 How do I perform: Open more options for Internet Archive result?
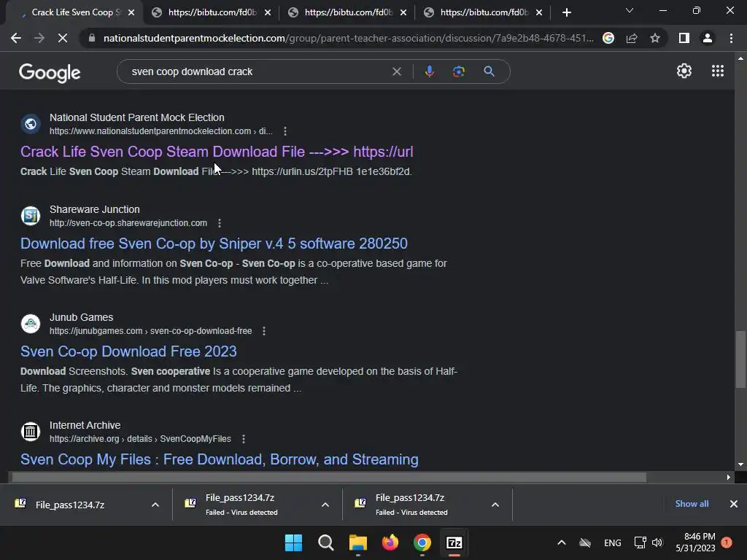[244, 439]
